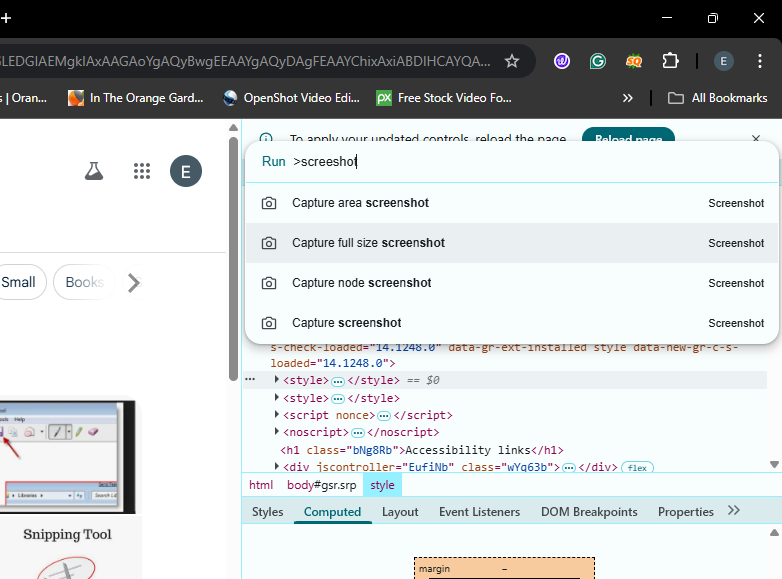This screenshot has height=579, width=782.
Task: Click camera icon beside Capture screenshot
Action: (269, 323)
